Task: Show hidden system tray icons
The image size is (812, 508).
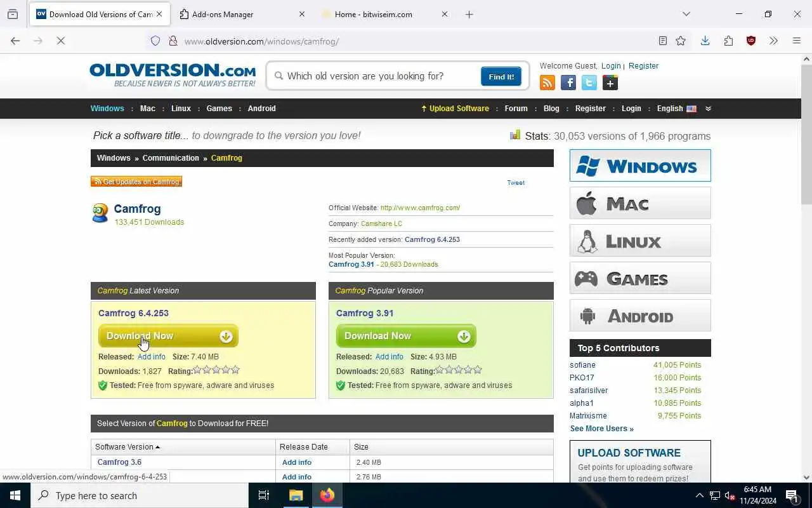Action: point(699,495)
